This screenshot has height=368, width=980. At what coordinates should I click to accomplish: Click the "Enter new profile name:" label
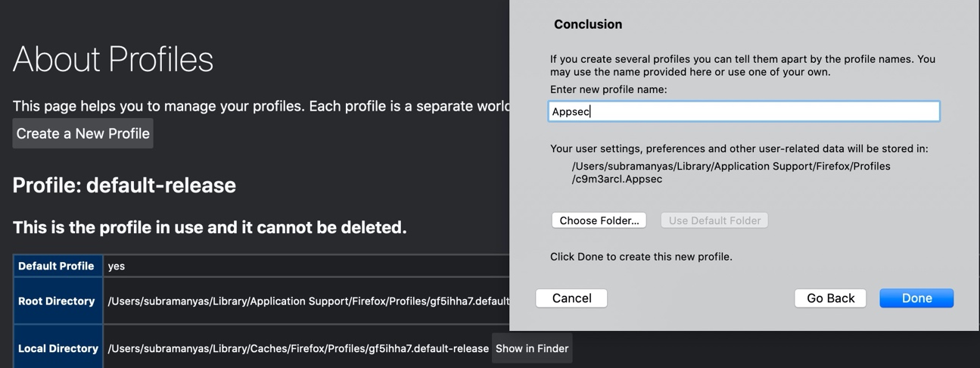point(608,89)
